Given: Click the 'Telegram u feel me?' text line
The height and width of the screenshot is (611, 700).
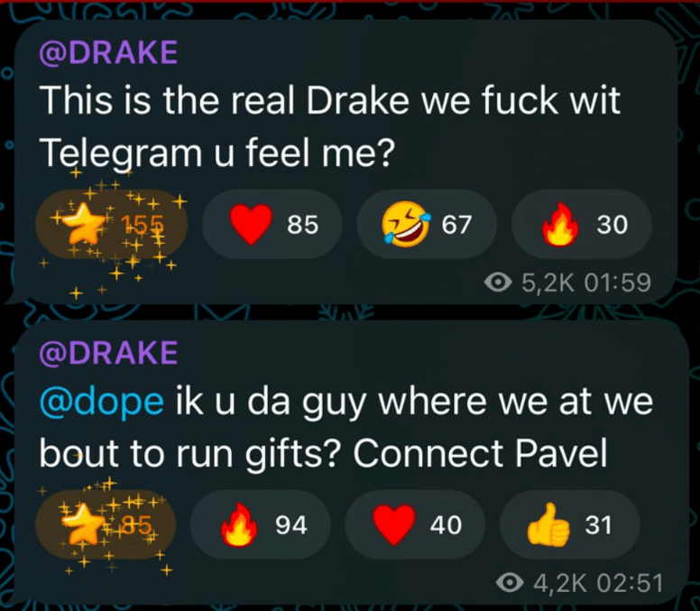Looking at the screenshot, I should click(x=217, y=153).
